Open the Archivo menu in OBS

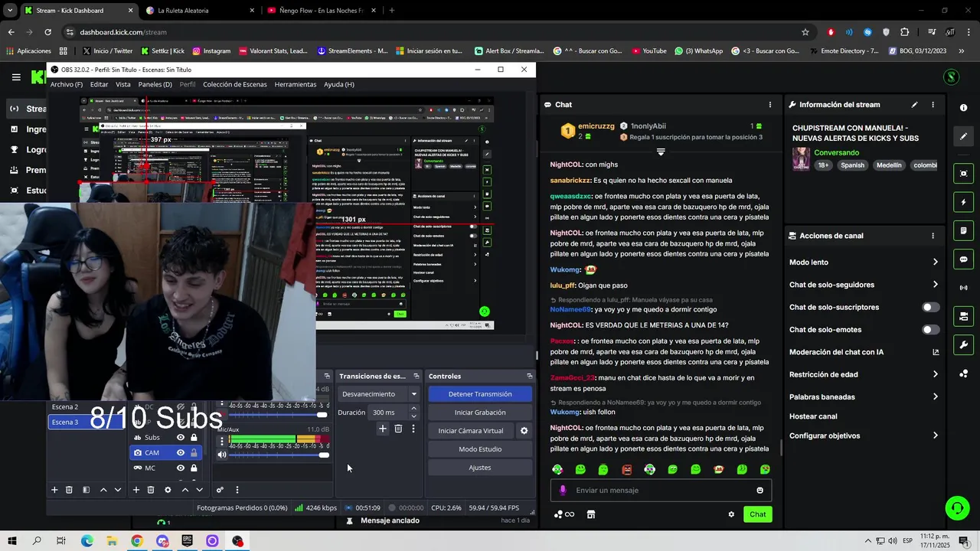click(x=67, y=84)
